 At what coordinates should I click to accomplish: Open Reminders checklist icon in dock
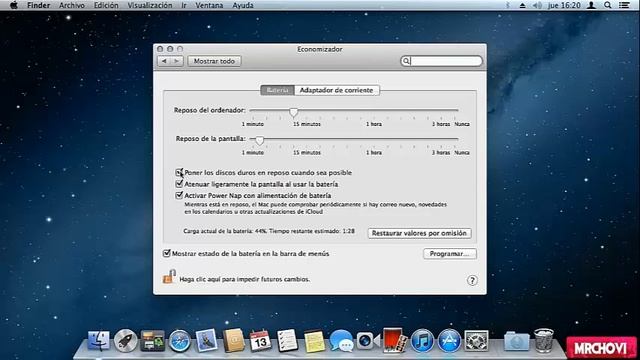(x=287, y=340)
